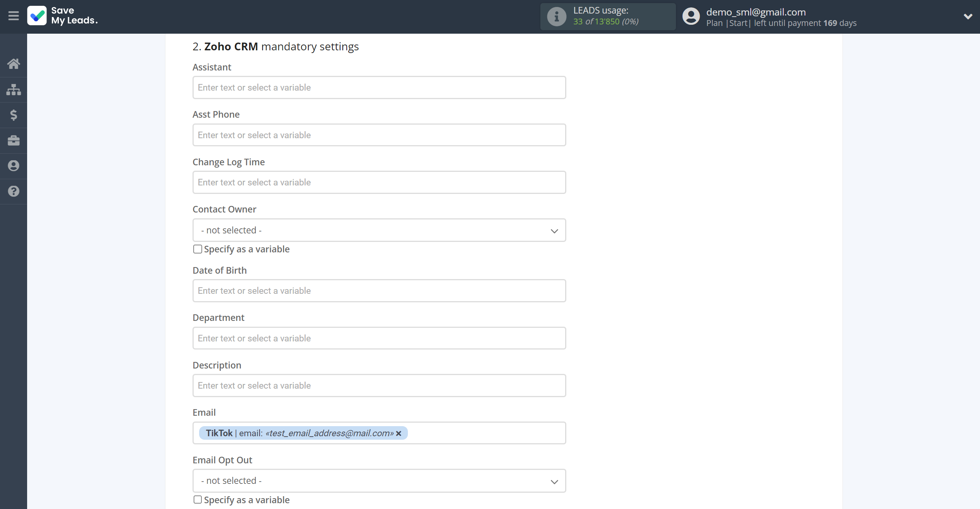Click the Date of Birth field

click(x=379, y=291)
